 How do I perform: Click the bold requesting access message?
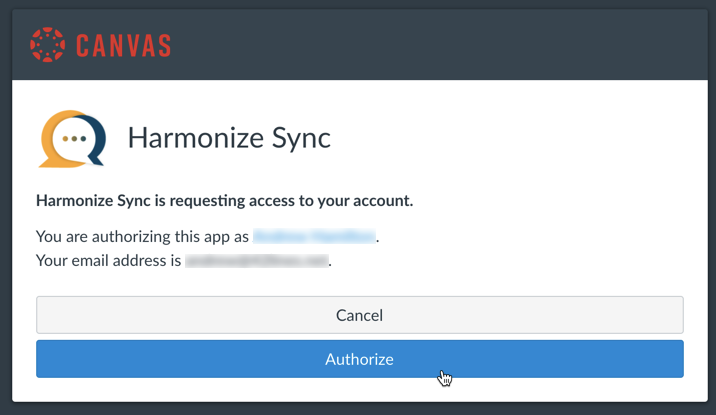pos(224,200)
